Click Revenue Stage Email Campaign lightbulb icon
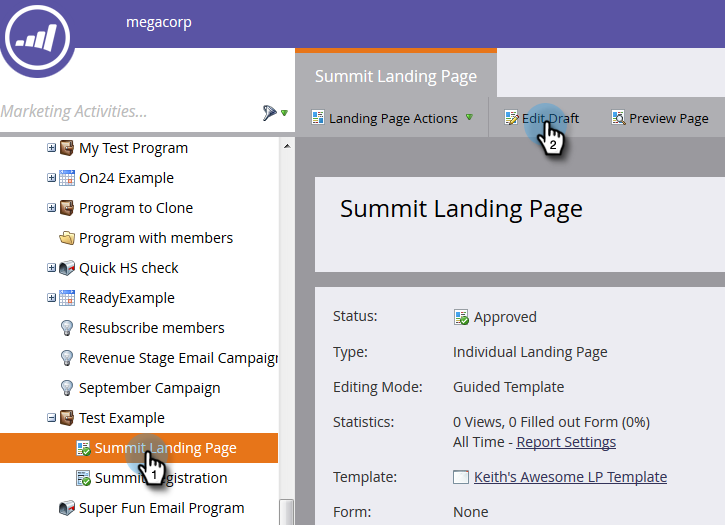This screenshot has width=725, height=525. click(x=67, y=358)
